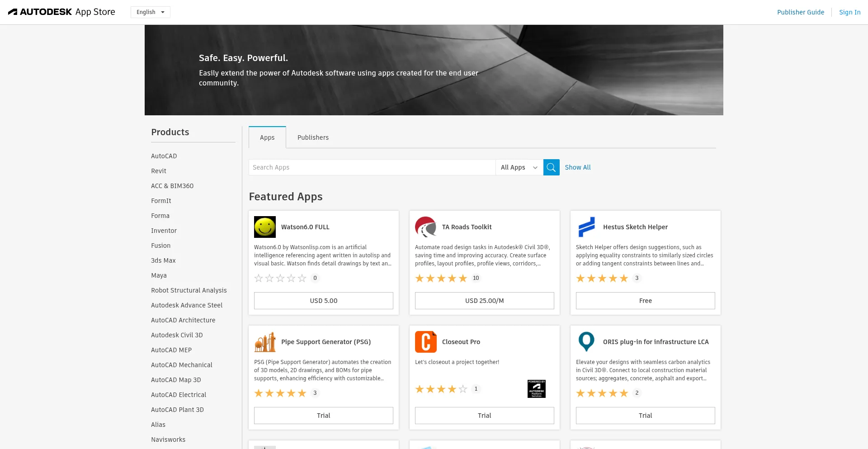Viewport: 868px width, 449px height.
Task: Select the Apps tab
Action: pyautogui.click(x=267, y=137)
